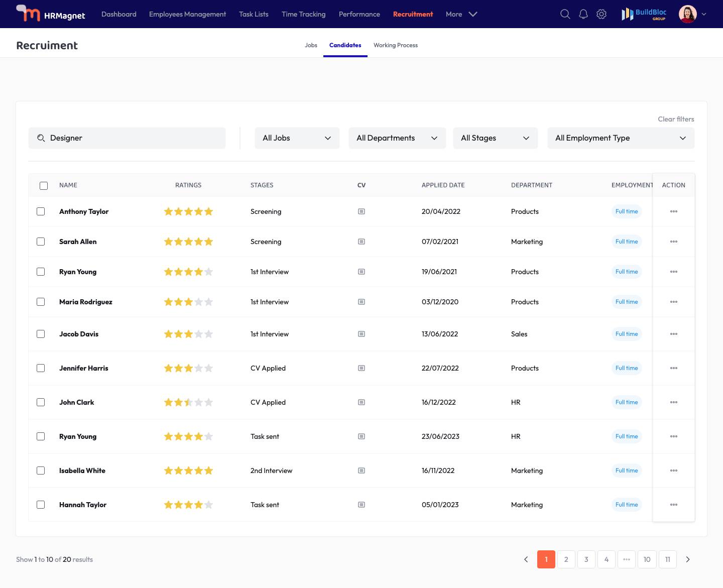Open action dots for John Clark

(674, 402)
